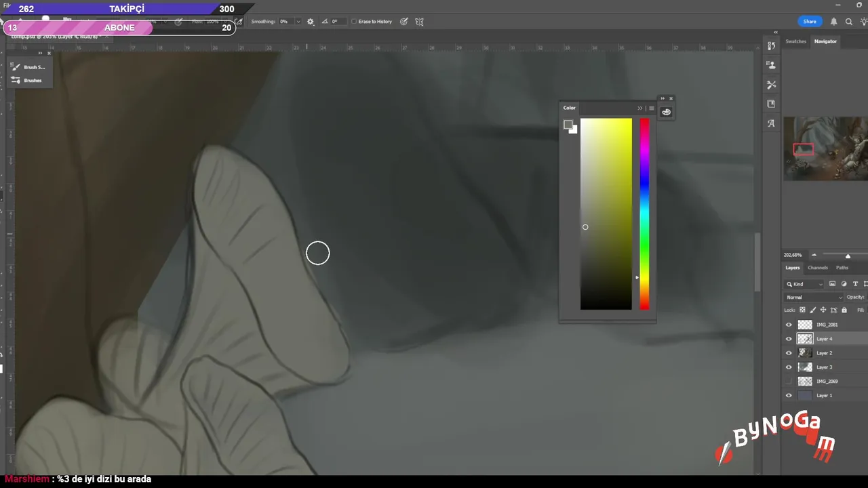Show the IMG_2069 layer
868x488 pixels.
click(x=789, y=382)
